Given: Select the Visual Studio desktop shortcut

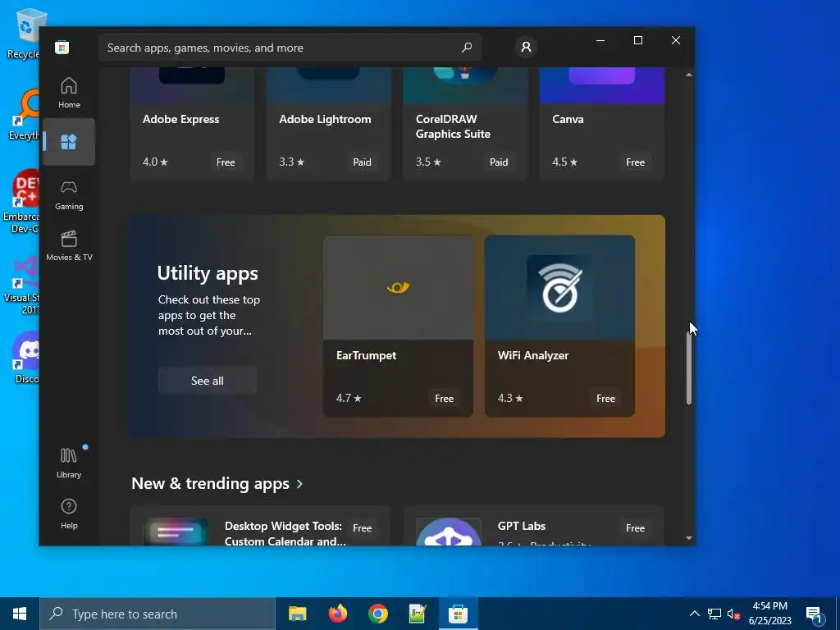Looking at the screenshot, I should point(21,286).
